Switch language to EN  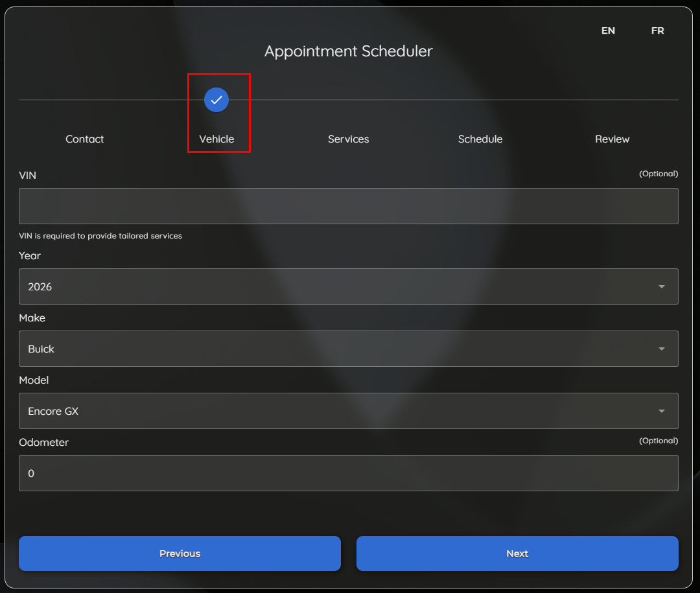608,30
